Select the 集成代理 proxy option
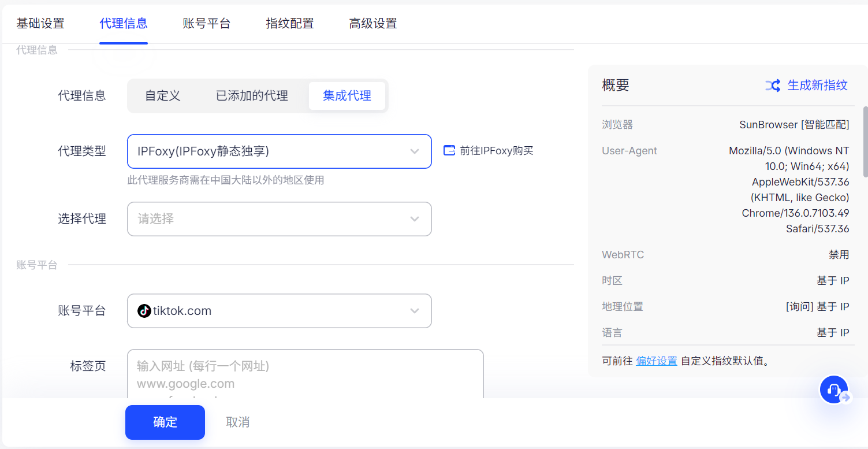The height and width of the screenshot is (449, 868). (347, 96)
